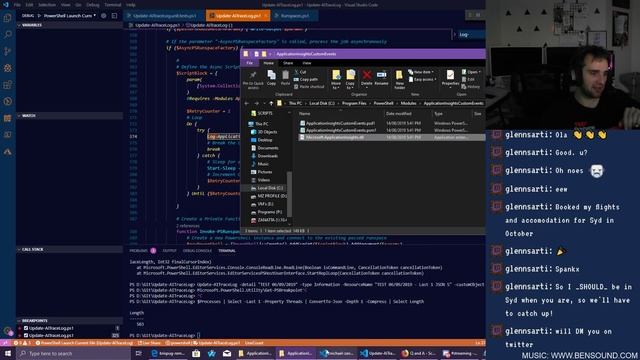Open the PowerShell Launch debug configuration dropdown
This screenshot has height=360, width=640.
click(x=69, y=16)
